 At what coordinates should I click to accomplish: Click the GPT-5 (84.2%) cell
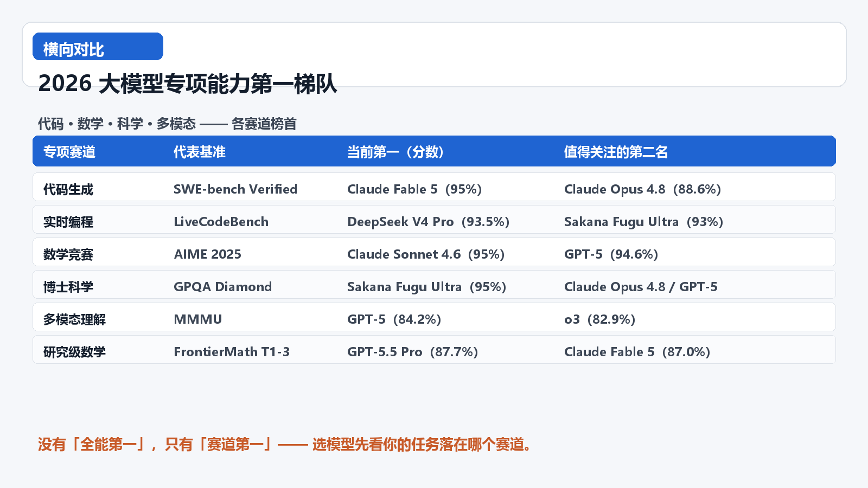pyautogui.click(x=394, y=319)
